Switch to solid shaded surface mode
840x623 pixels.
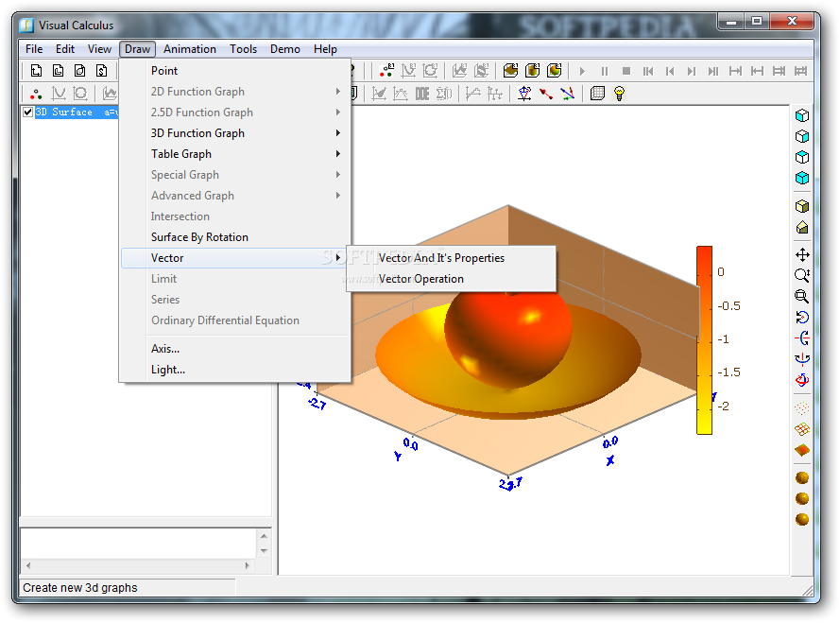(802, 450)
